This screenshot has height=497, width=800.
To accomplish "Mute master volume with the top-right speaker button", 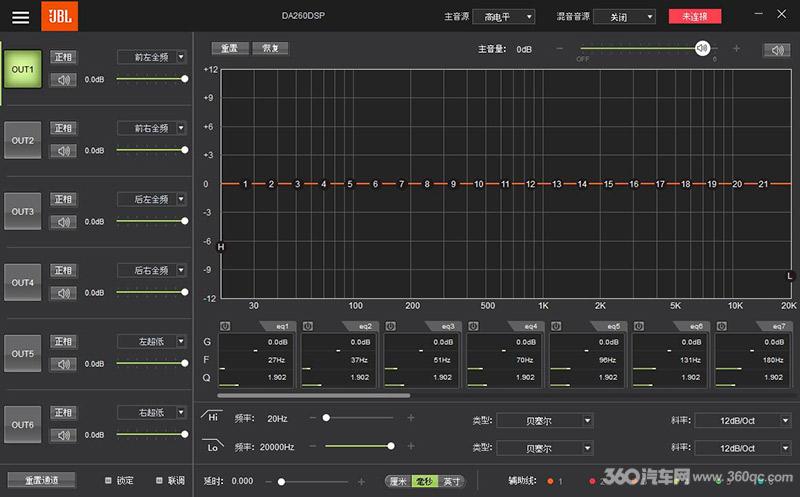I will (777, 49).
